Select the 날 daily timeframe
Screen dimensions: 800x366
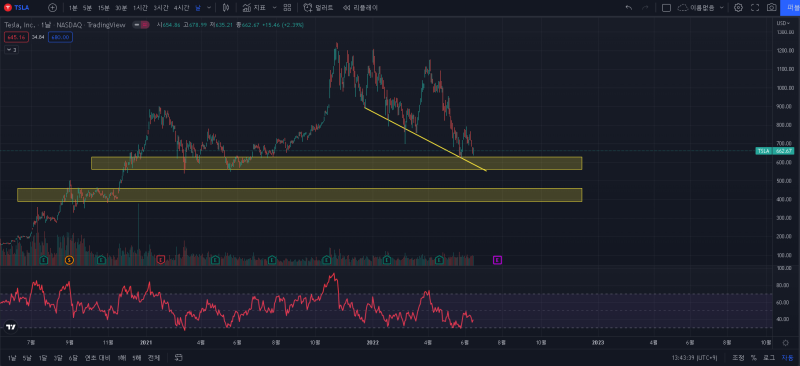198,8
